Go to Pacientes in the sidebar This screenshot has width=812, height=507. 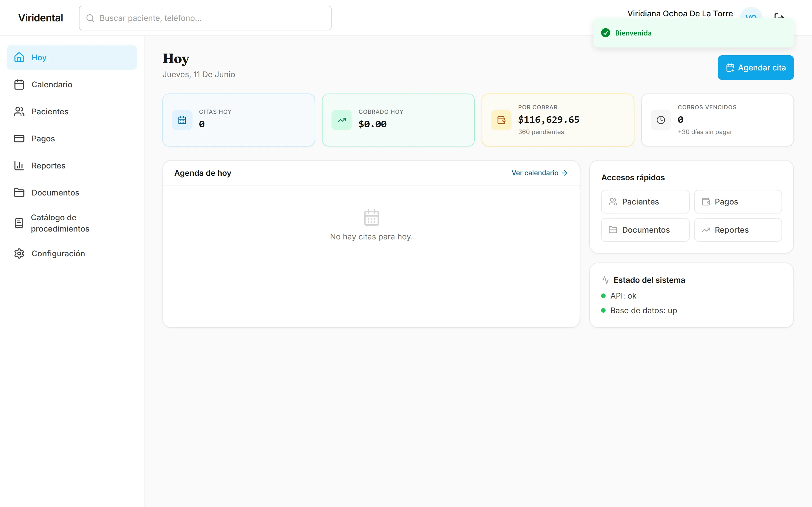point(72,112)
